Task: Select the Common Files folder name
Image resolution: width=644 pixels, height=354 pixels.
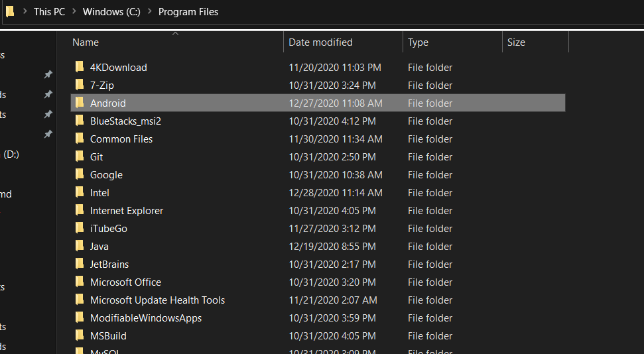Action: click(121, 139)
